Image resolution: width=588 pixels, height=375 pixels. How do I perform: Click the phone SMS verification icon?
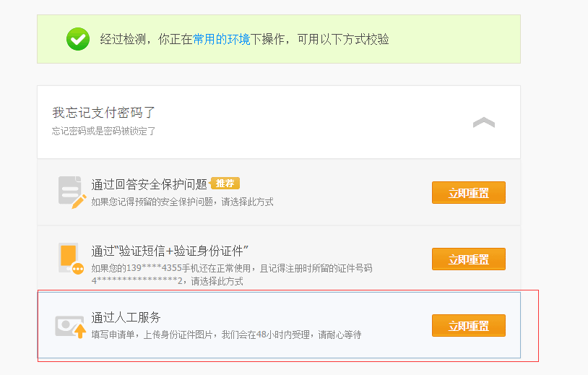click(72, 259)
